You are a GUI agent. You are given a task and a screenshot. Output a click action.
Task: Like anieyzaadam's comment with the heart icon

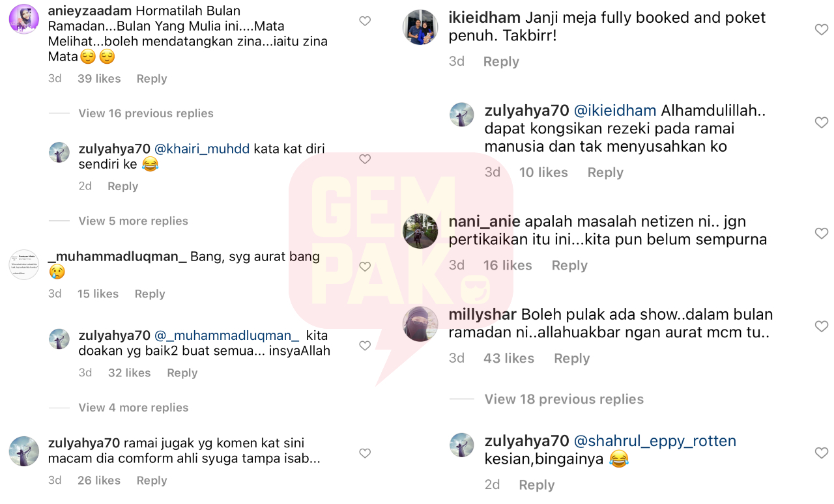365,21
